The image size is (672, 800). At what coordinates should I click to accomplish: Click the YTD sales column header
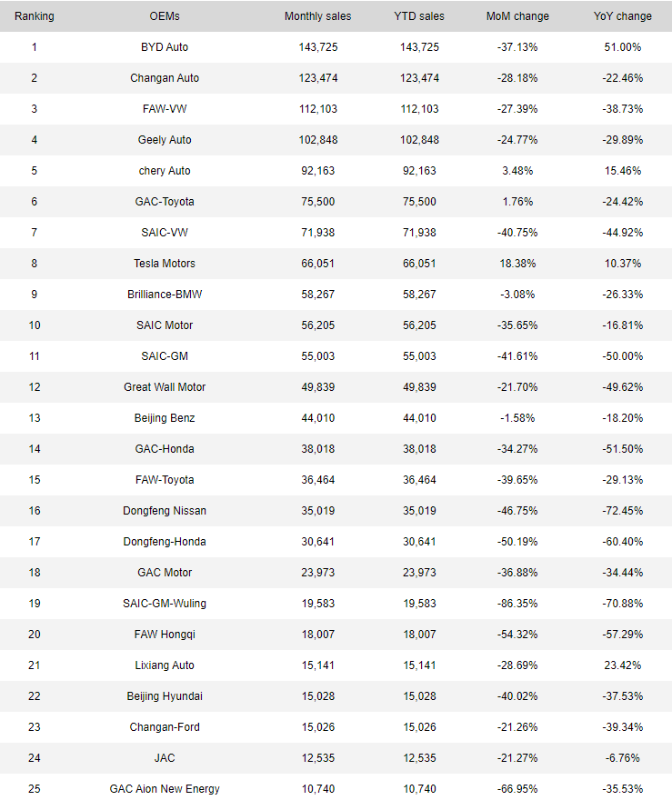(419, 16)
